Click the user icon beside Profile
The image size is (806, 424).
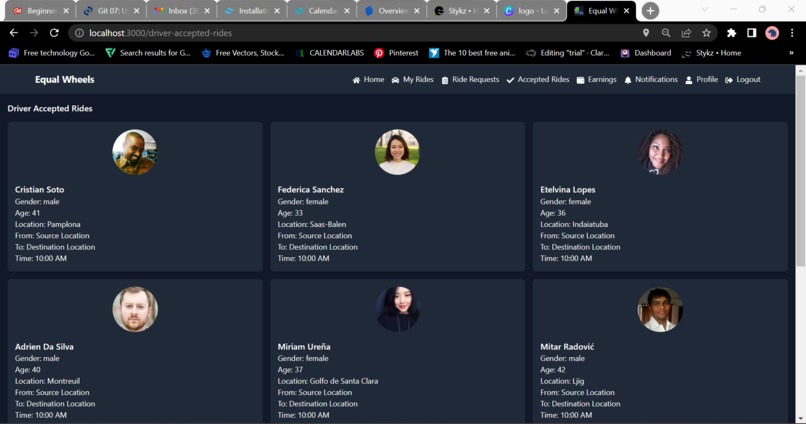click(x=689, y=80)
